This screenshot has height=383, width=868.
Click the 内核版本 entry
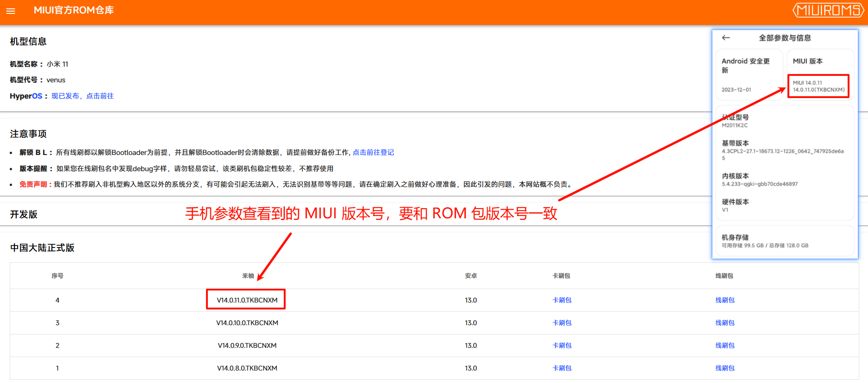coord(760,179)
